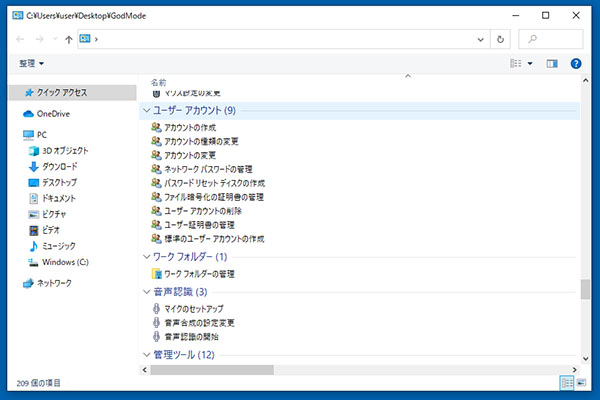Collapse the 音声認識 group
The width and height of the screenshot is (600, 400).
point(147,292)
